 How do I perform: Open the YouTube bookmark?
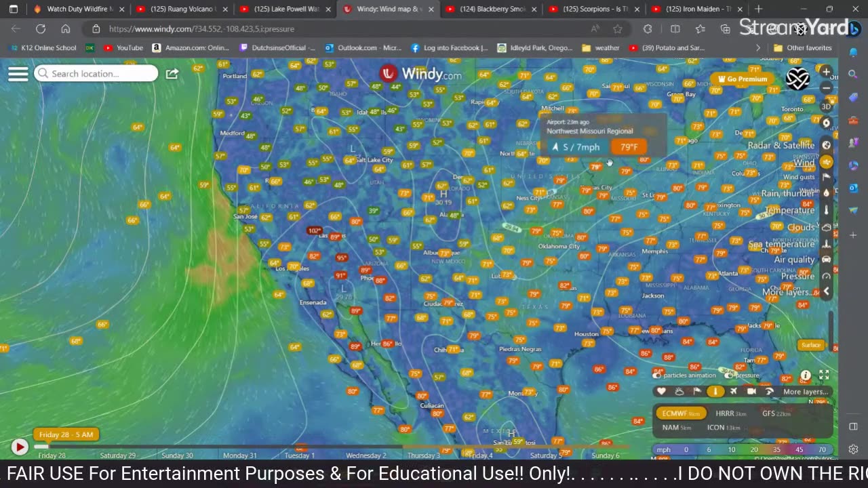pyautogui.click(x=123, y=48)
